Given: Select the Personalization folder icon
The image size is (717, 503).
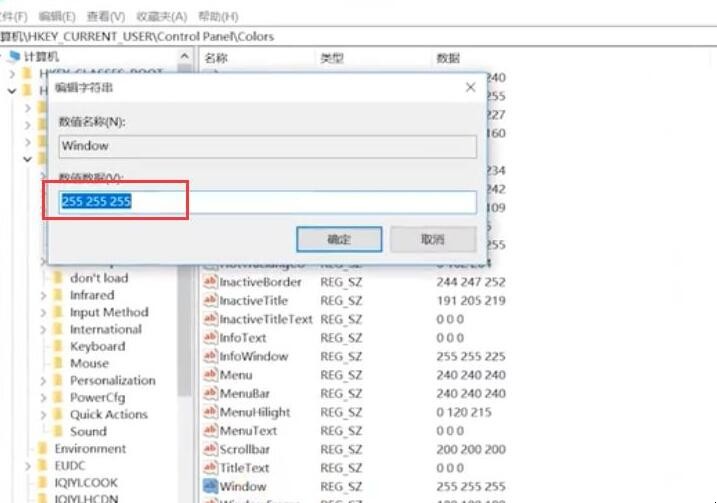Looking at the screenshot, I should [x=58, y=380].
